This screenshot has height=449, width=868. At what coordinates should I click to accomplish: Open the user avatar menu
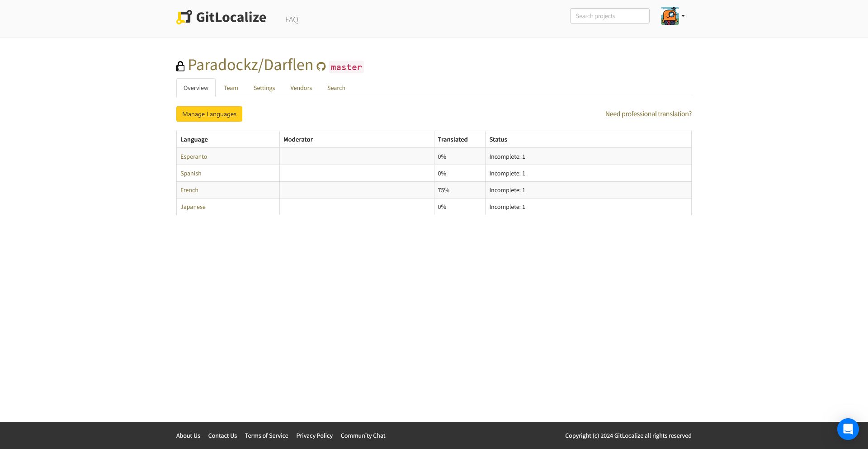670,16
